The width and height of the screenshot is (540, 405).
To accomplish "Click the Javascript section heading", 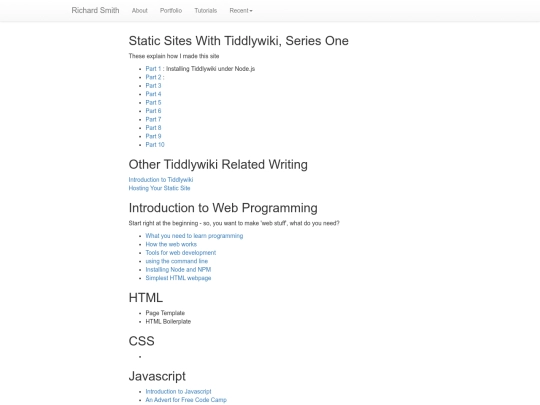I will point(157,376).
